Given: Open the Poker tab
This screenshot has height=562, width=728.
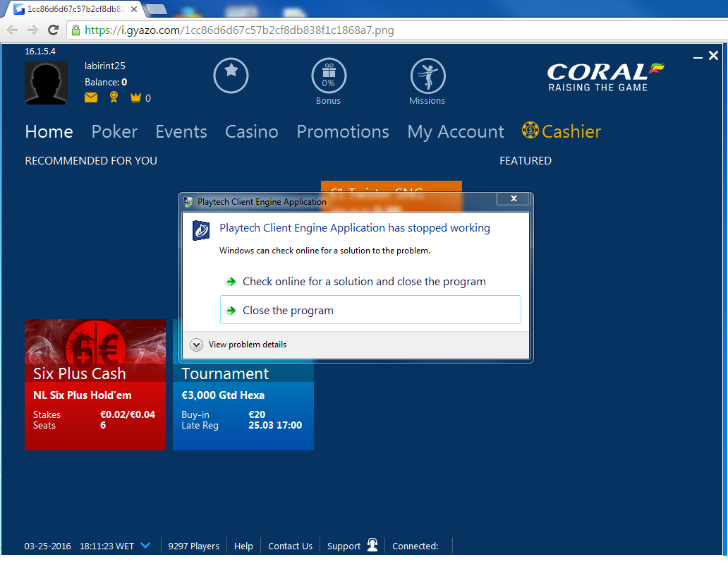Looking at the screenshot, I should (x=115, y=131).
